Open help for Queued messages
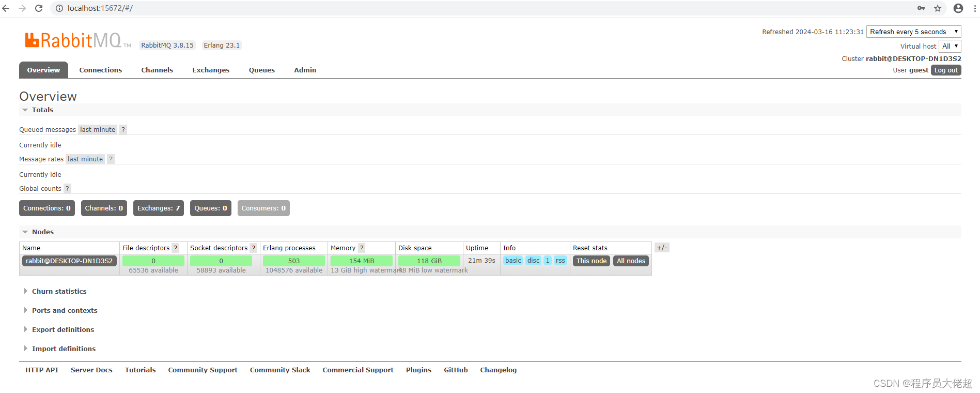The height and width of the screenshot is (393, 980). pyautogui.click(x=123, y=130)
